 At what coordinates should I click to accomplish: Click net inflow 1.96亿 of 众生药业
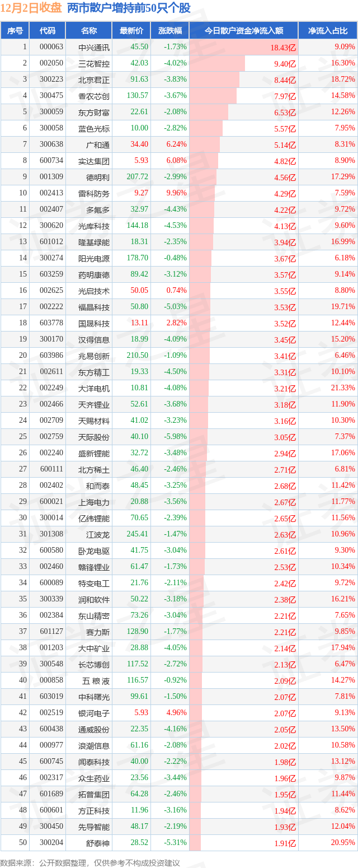pyautogui.click(x=284, y=778)
